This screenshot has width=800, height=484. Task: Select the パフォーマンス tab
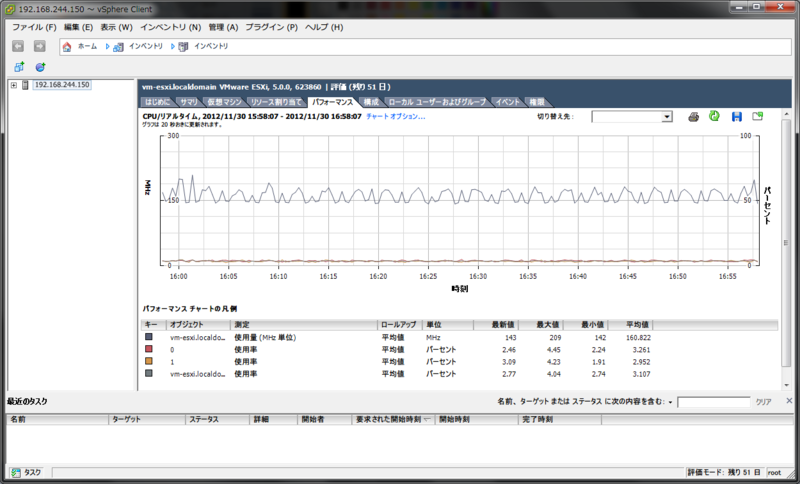coord(333,102)
